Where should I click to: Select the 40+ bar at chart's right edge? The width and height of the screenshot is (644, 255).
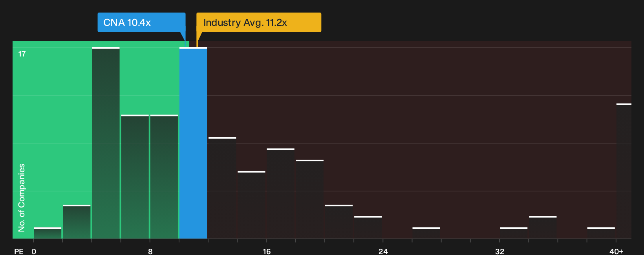(624, 171)
